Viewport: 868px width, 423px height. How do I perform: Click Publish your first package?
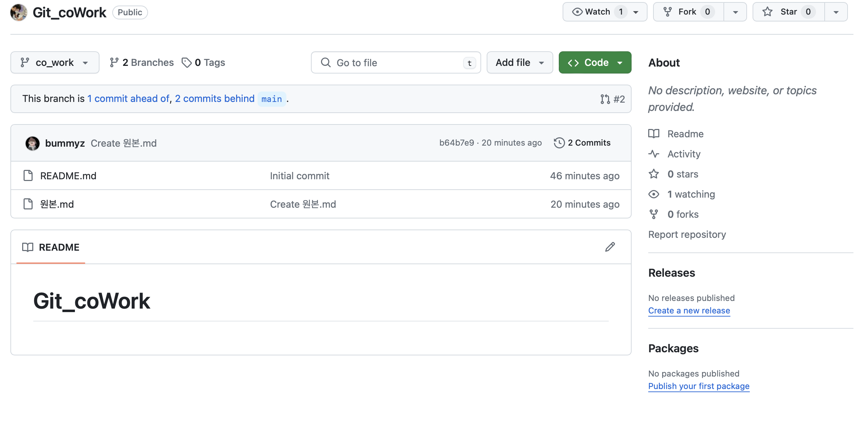tap(699, 386)
